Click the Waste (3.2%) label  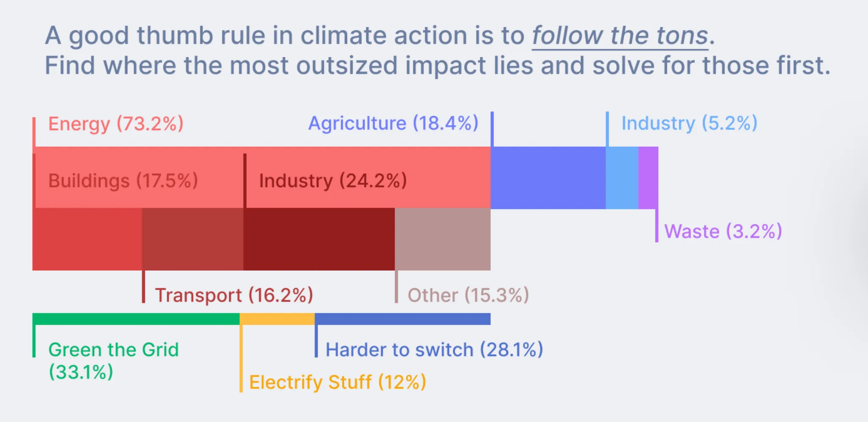tap(723, 232)
